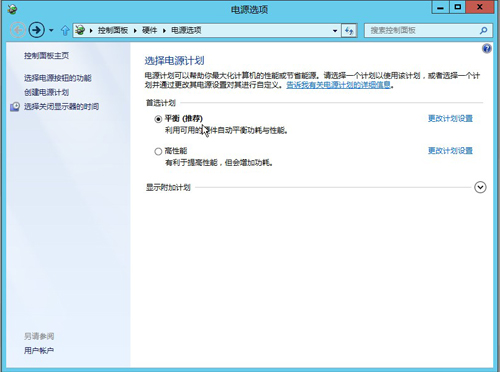Open 创建电源计划 link
The width and height of the screenshot is (500, 372).
[x=47, y=92]
